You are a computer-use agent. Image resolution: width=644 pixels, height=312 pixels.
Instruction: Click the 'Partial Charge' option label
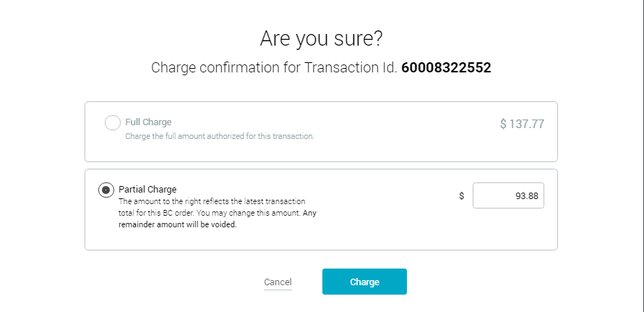pos(147,190)
